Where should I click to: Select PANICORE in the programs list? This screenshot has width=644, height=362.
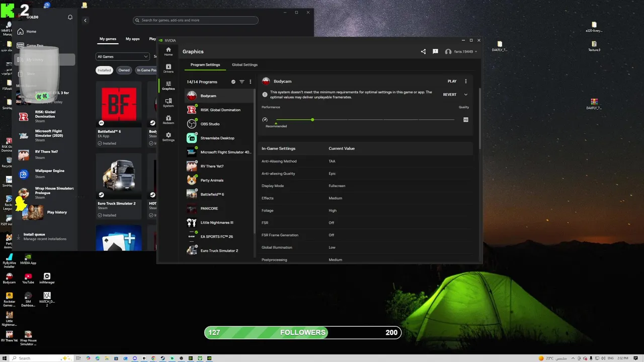(x=220, y=208)
